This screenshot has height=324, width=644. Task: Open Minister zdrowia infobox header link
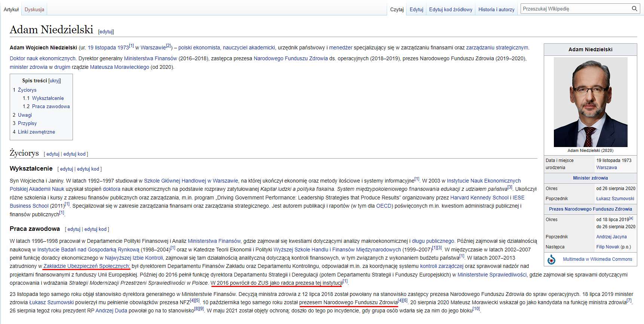[x=590, y=178]
